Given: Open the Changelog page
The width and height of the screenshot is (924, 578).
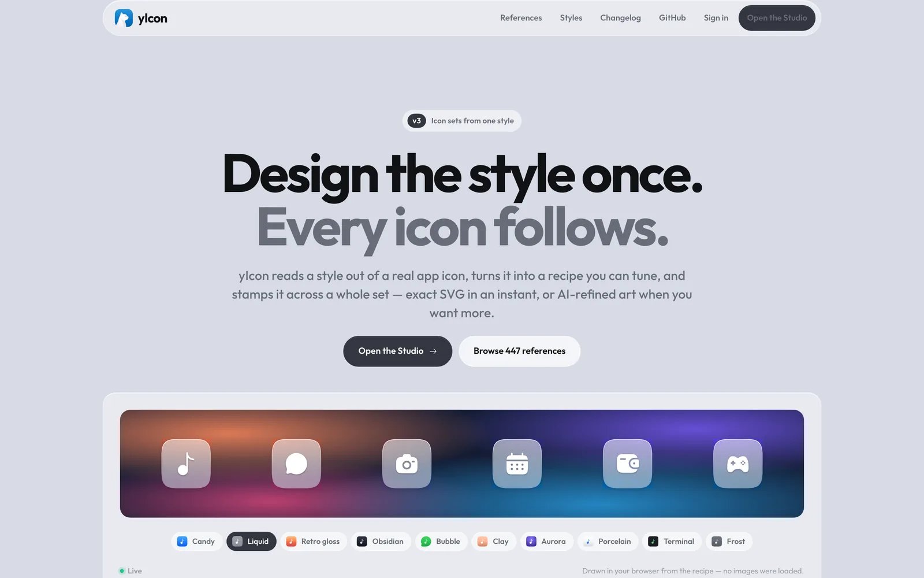Looking at the screenshot, I should pyautogui.click(x=620, y=18).
